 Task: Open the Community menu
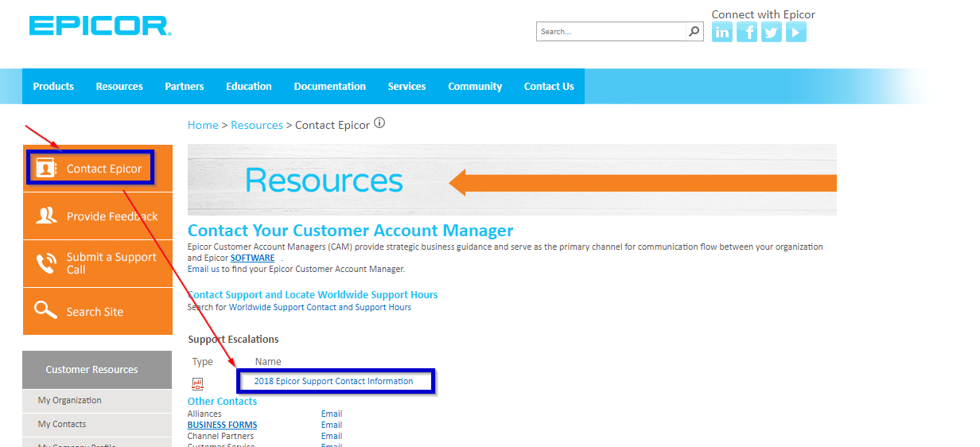475,87
